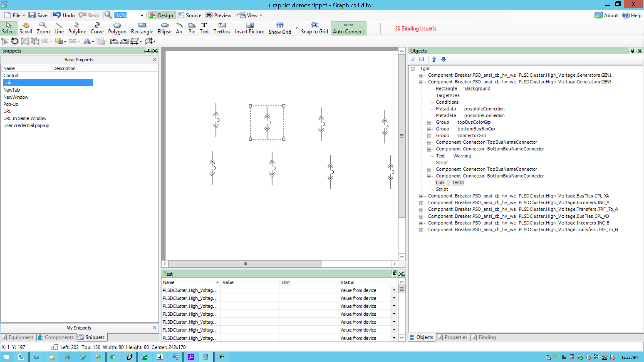This screenshot has width=644, height=362.
Task: Open the 20 Binding Issue(s) link
Action: tap(416, 28)
